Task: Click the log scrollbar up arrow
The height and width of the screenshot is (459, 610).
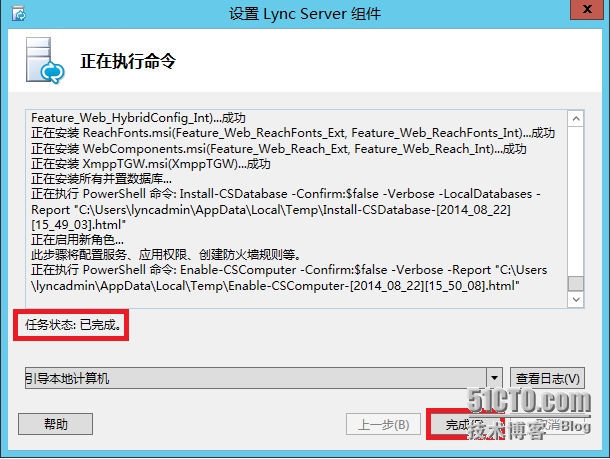Action: click(576, 119)
